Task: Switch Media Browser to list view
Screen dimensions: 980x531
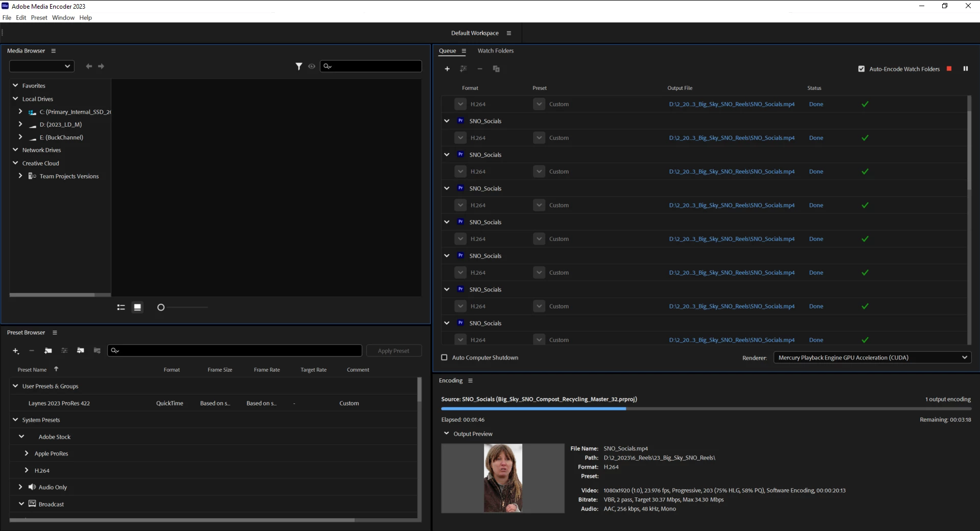Action: pos(121,307)
